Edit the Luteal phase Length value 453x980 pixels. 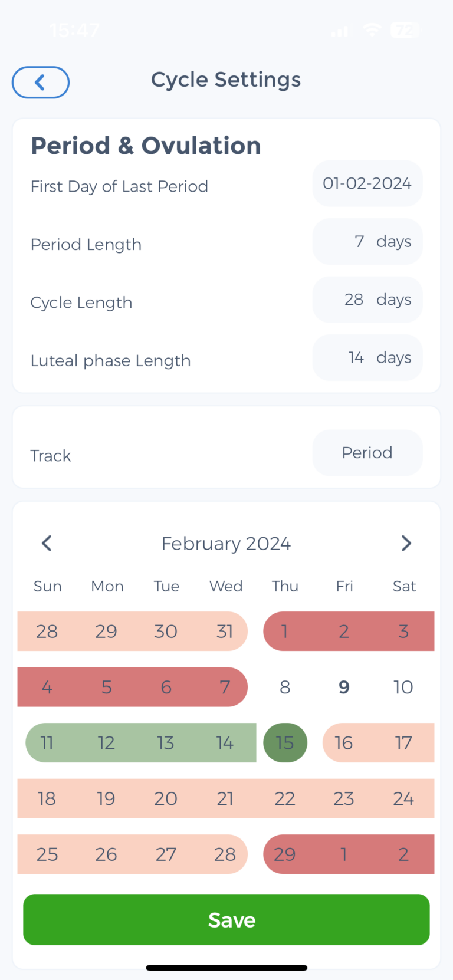pyautogui.click(x=367, y=358)
